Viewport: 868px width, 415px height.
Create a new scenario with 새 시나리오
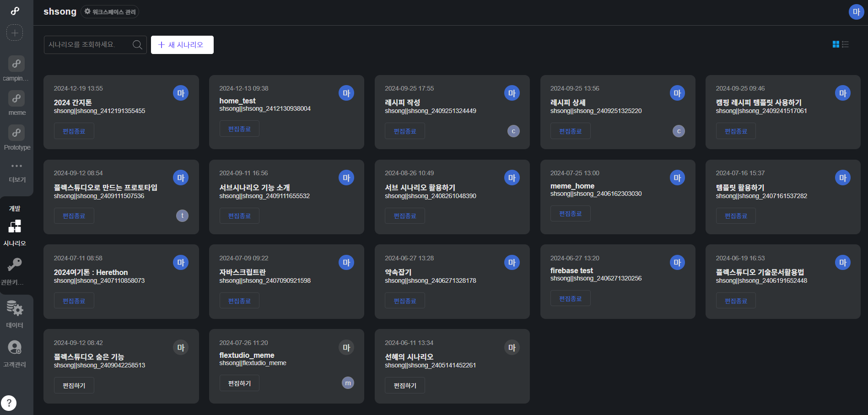click(182, 45)
